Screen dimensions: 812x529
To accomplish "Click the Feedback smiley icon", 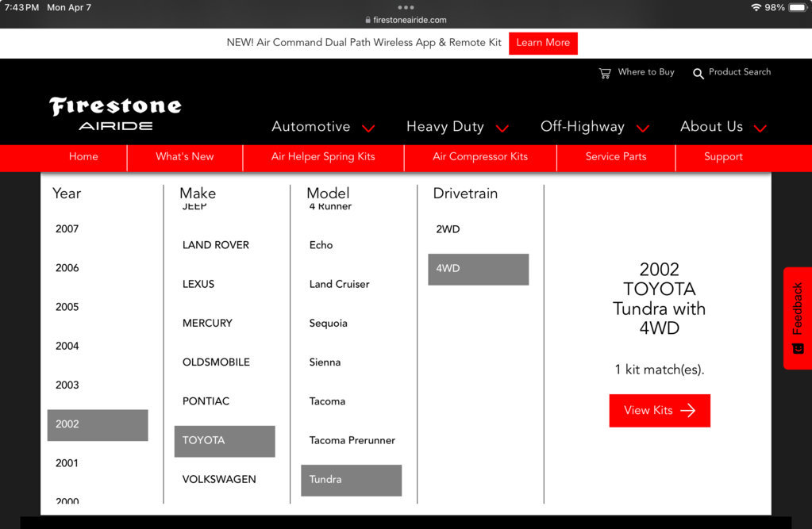I will 798,348.
